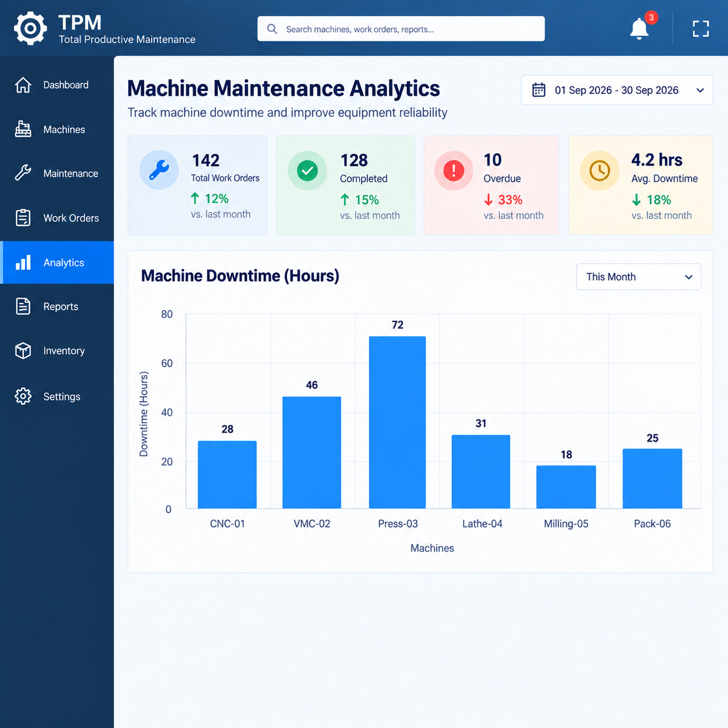The height and width of the screenshot is (728, 728).
Task: Click the clock Avg. Downtime icon
Action: (x=600, y=171)
